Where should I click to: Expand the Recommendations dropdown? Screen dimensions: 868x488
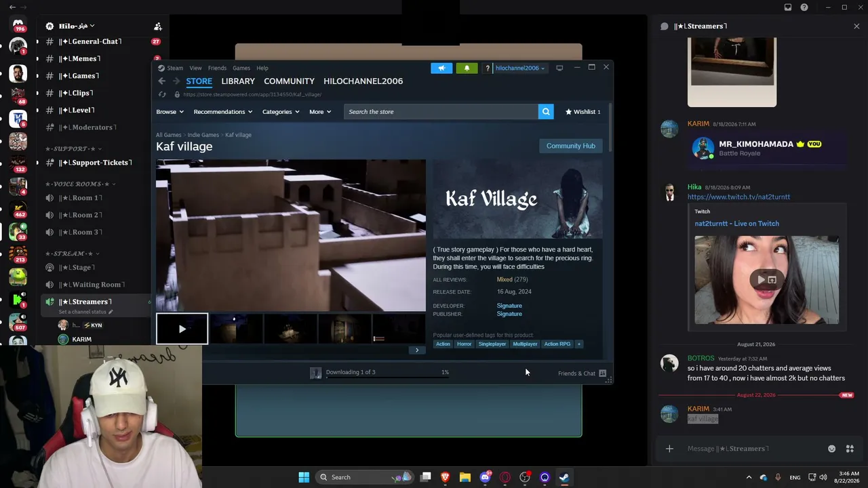(223, 112)
